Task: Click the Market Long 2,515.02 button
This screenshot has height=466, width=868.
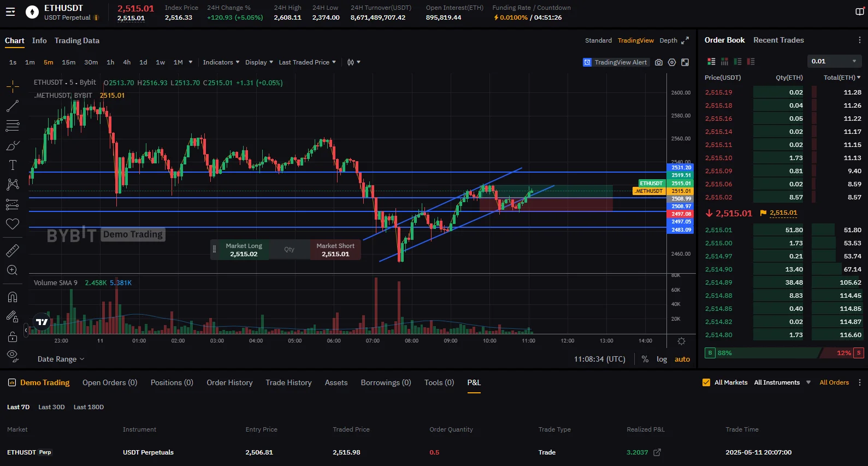Action: [x=244, y=250]
